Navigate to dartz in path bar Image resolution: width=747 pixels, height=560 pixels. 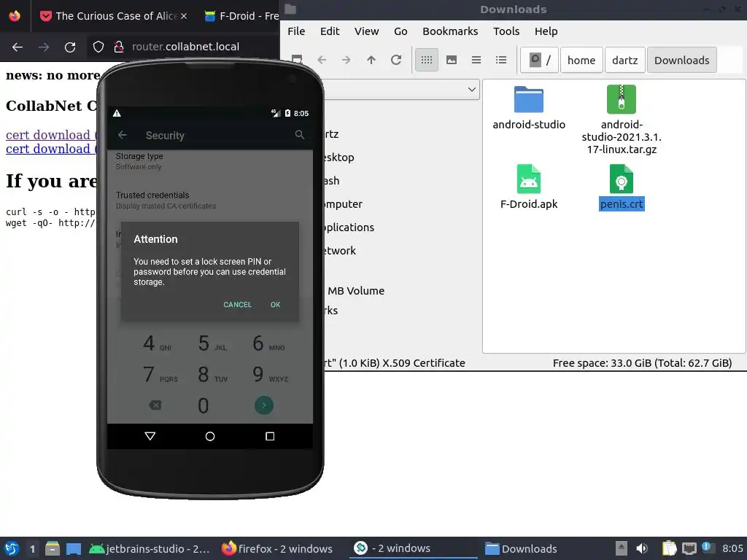coord(625,60)
